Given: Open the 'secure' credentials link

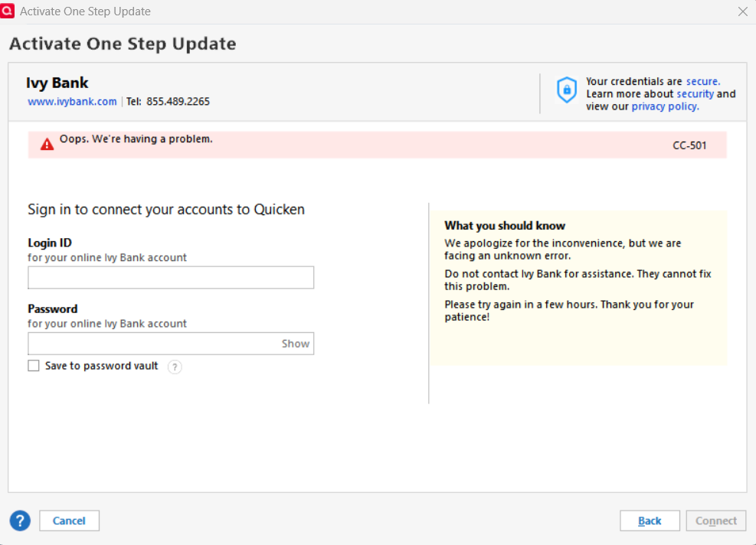Looking at the screenshot, I should (x=703, y=81).
